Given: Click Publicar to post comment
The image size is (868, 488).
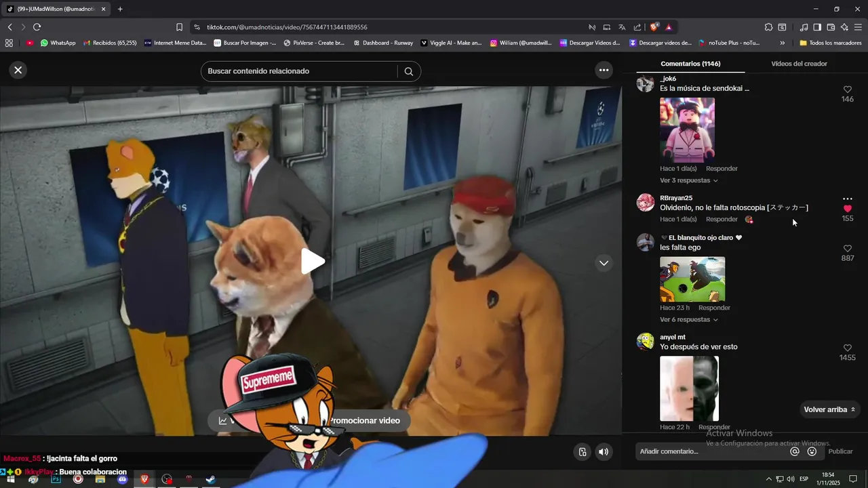Looking at the screenshot, I should click(840, 451).
